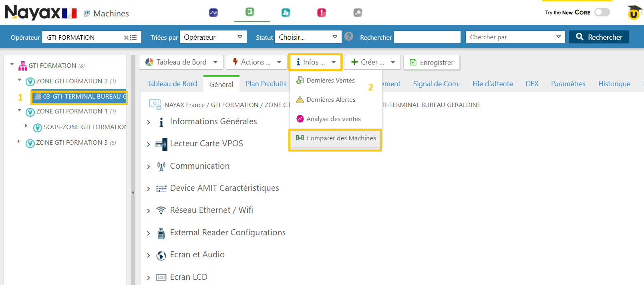Click the ZONE GTI FORMATION 2 location icon

click(30, 82)
